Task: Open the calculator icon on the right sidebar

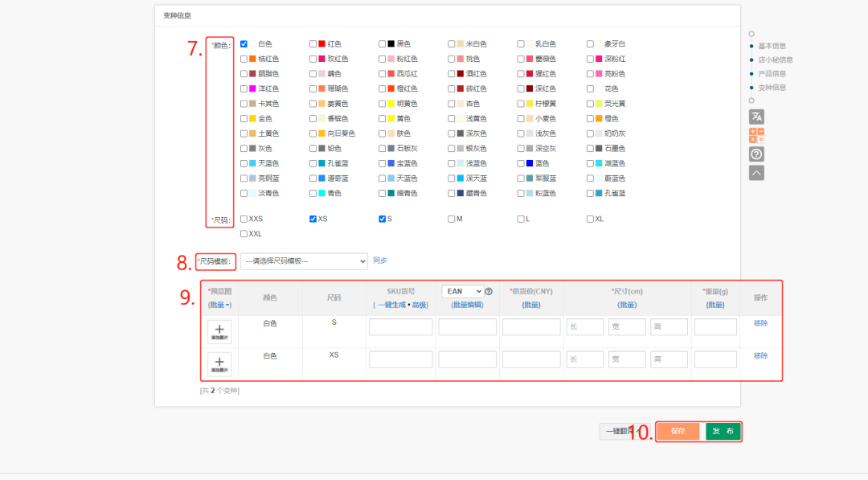Action: coord(755,134)
